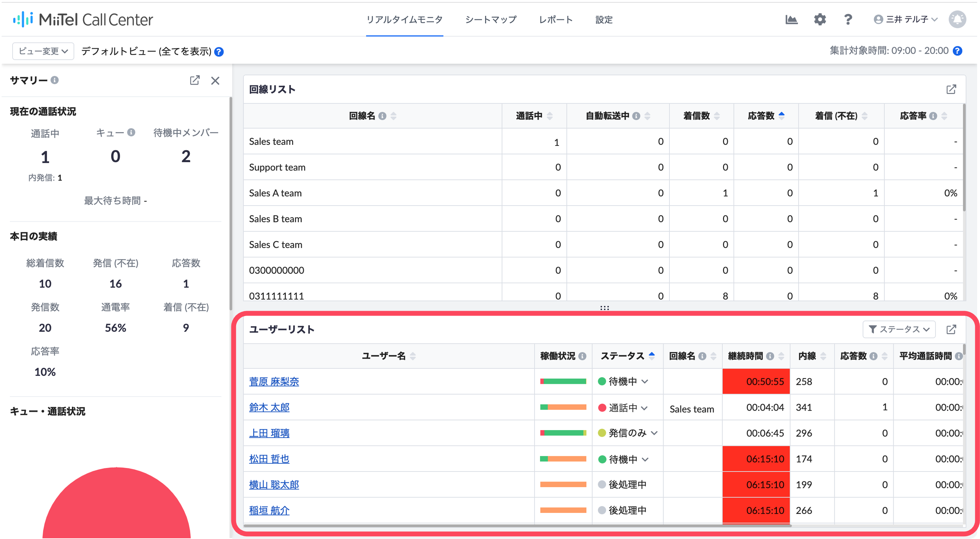Pop out the サマリー panel

point(194,80)
